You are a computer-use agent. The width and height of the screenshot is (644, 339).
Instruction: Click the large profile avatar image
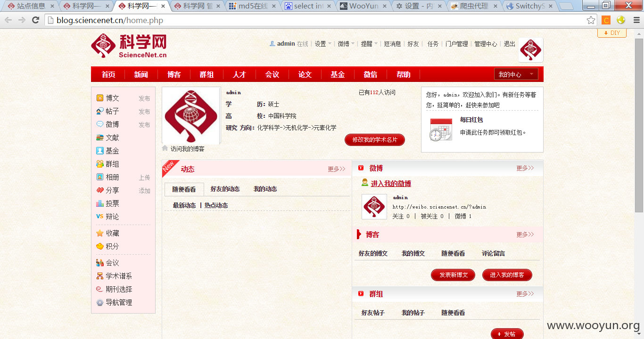pos(191,115)
